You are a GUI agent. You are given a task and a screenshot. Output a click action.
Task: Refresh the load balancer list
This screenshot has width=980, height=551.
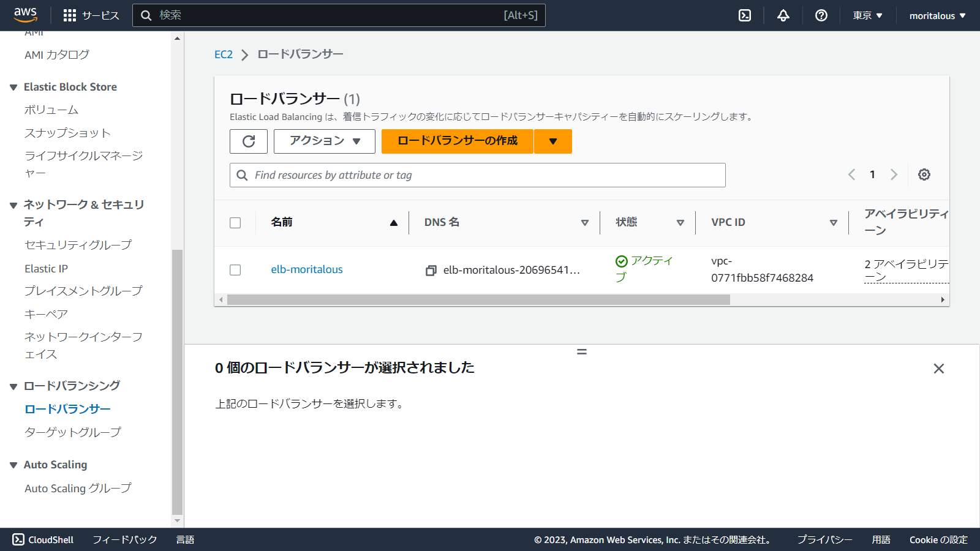click(x=248, y=141)
